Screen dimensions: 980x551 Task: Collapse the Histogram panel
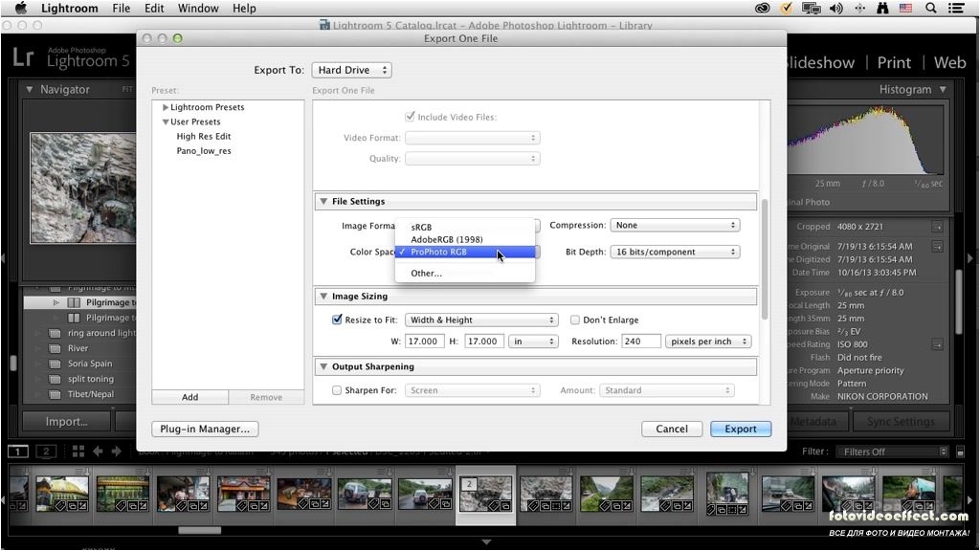943,89
